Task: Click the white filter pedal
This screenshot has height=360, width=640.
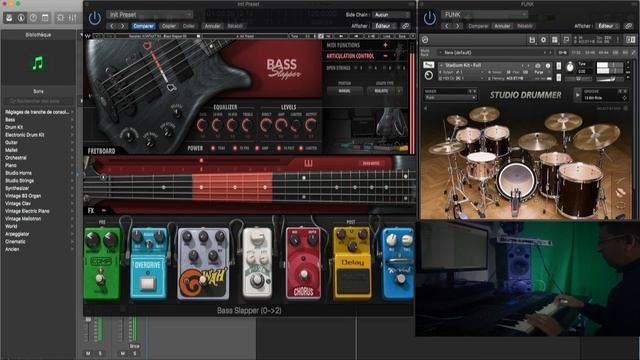Action: coord(257,262)
